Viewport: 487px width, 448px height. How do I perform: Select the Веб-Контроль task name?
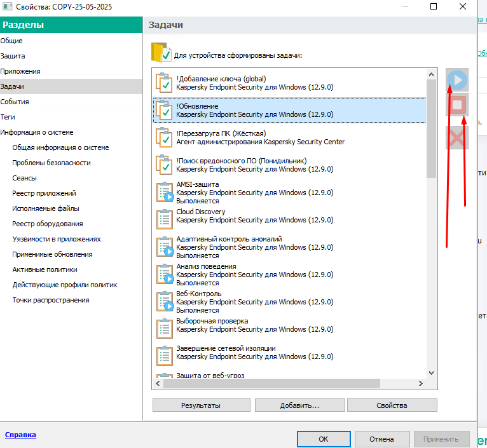tap(199, 294)
